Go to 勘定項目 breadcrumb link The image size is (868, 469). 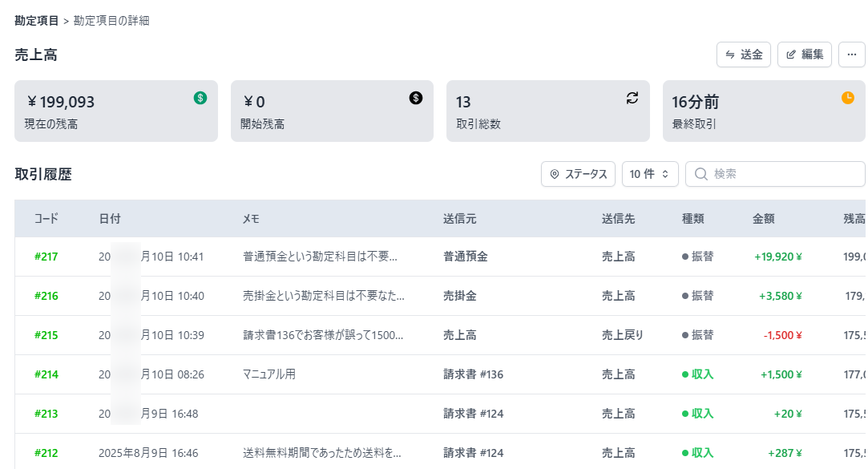pos(37,21)
